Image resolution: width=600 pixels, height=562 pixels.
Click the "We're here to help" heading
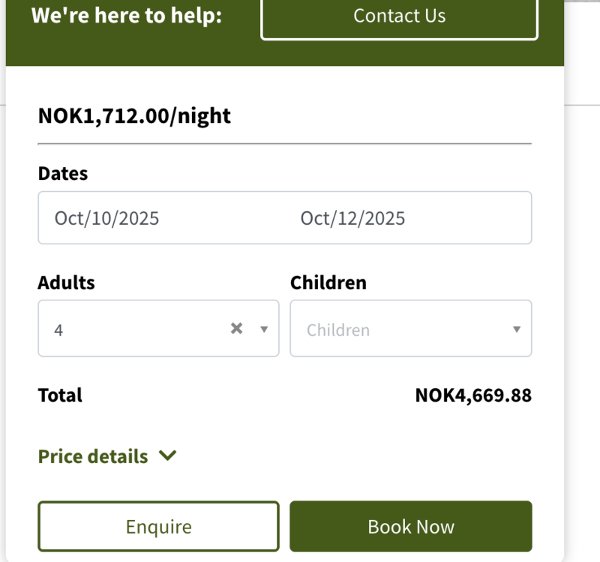pyautogui.click(x=127, y=16)
